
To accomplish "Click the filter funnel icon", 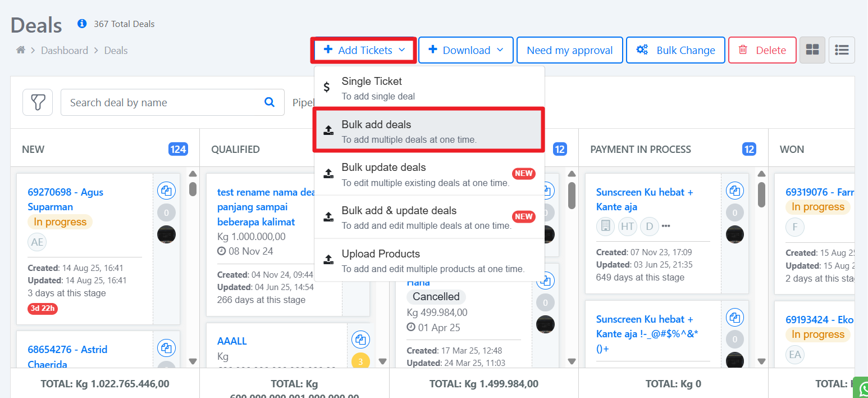I will [x=38, y=102].
